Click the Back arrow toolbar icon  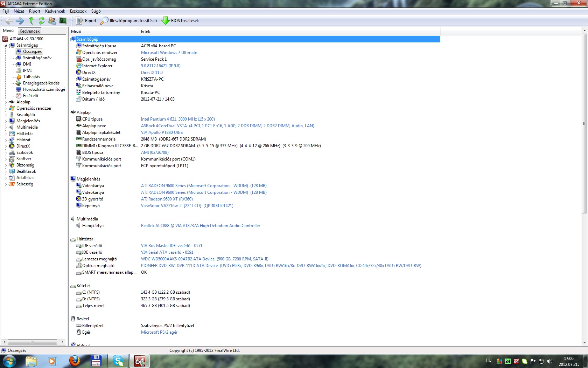coord(9,21)
